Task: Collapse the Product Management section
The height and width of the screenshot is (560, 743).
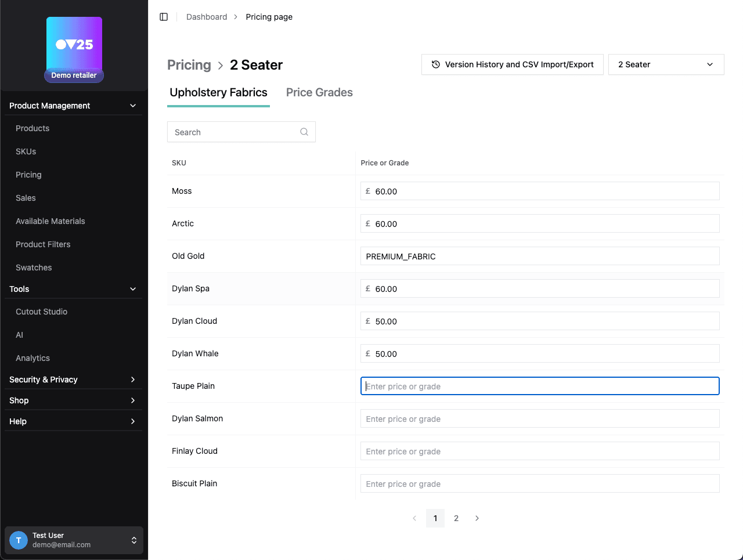Action: [x=132, y=105]
